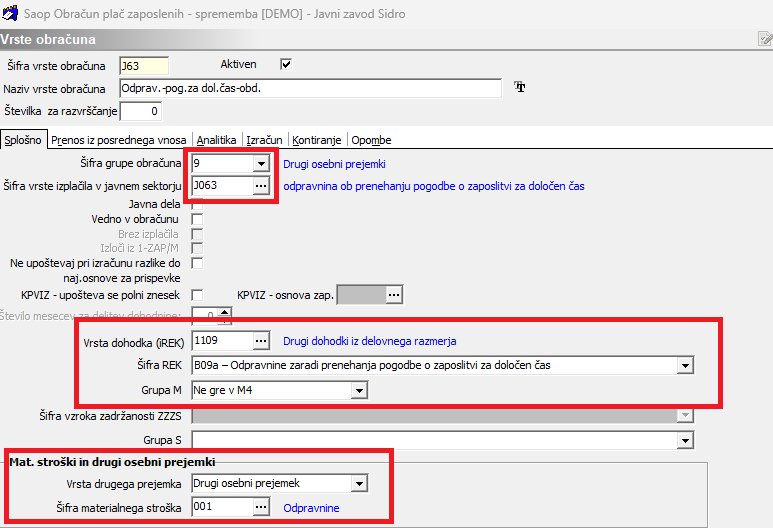
Task: Expand the Šifra grupe obračuna dropdown
Action: [x=261, y=163]
